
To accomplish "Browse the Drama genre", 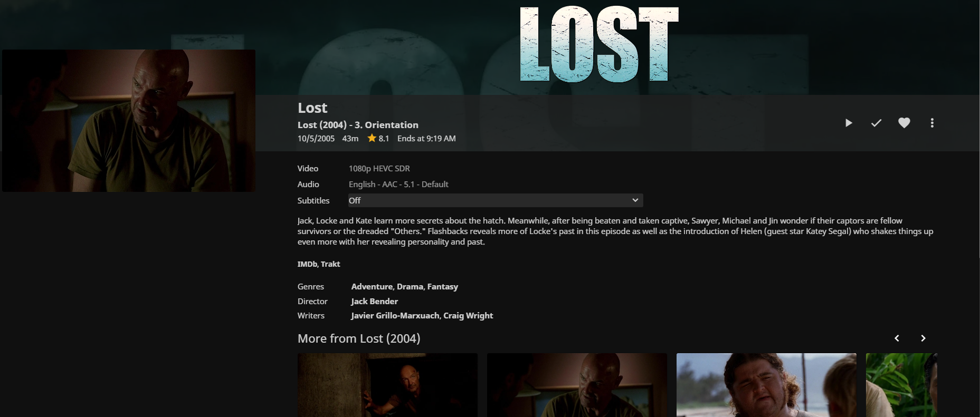I will tap(410, 287).
